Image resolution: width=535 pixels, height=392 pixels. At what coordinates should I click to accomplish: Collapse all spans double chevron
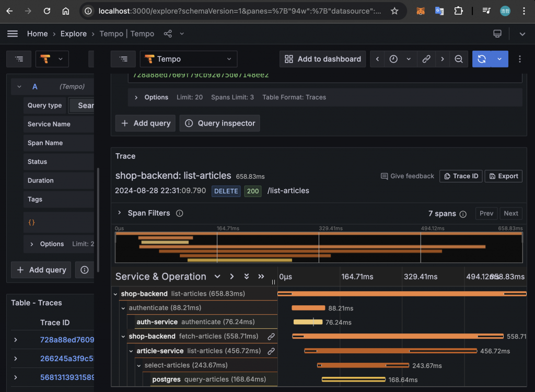(x=261, y=276)
